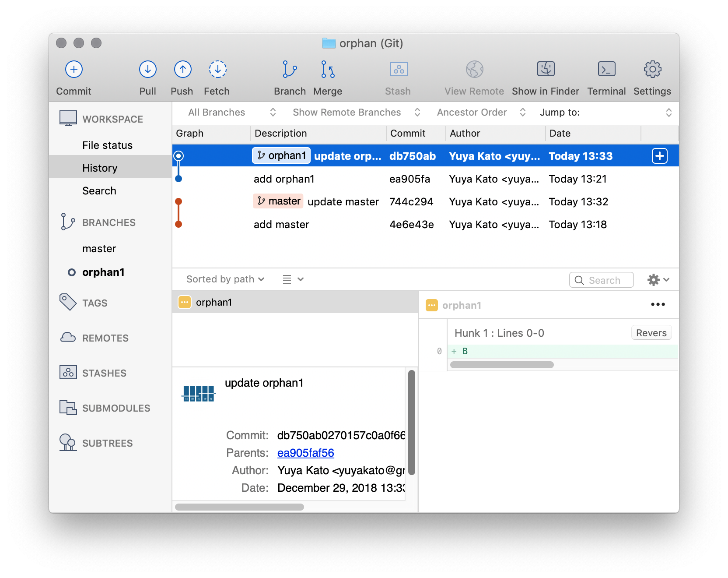Image resolution: width=728 pixels, height=578 pixels.
Task: Open the Ancestor Order dropdown
Action: [481, 113]
